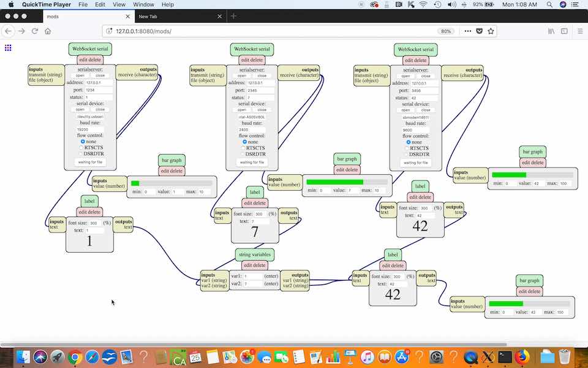This screenshot has width=588, height=368.
Task: Open Firefox from the dock
Action: [x=521, y=357]
